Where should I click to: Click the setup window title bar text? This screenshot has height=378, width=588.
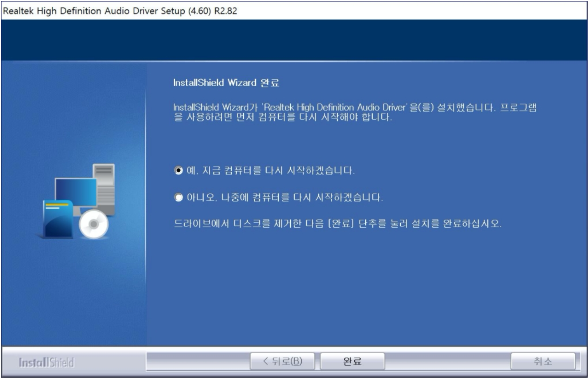click(120, 10)
